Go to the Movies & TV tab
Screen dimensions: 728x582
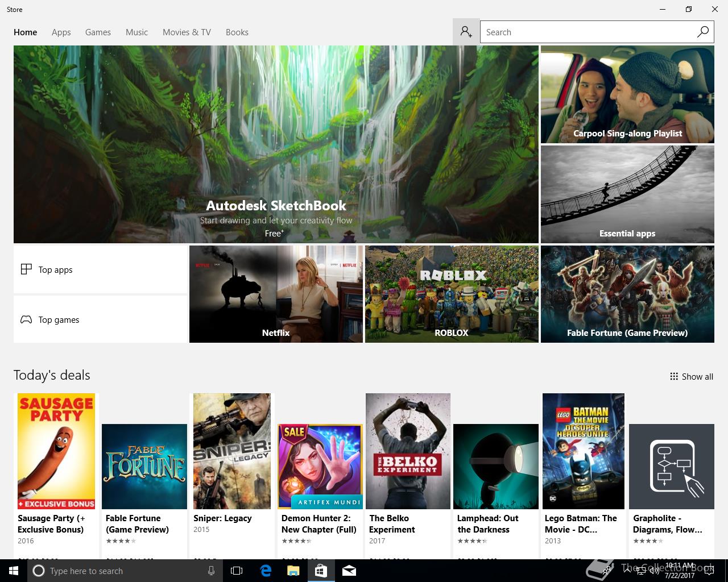click(x=187, y=32)
